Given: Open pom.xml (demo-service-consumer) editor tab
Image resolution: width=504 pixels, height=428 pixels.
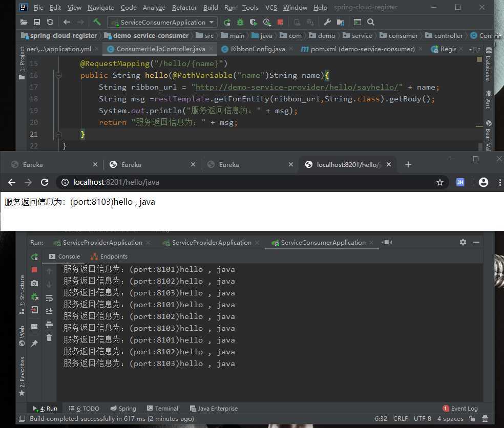Looking at the screenshot, I should [362, 49].
